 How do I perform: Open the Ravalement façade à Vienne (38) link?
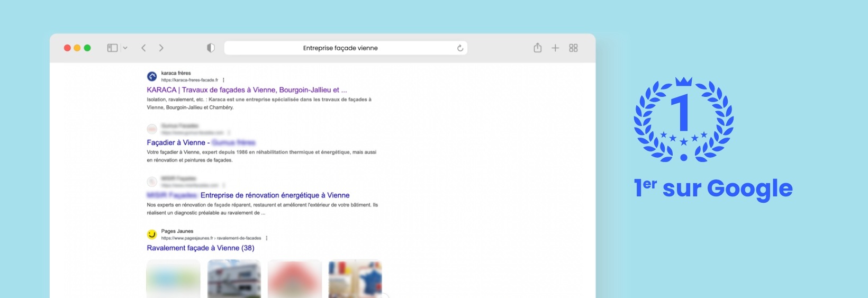[x=201, y=248]
